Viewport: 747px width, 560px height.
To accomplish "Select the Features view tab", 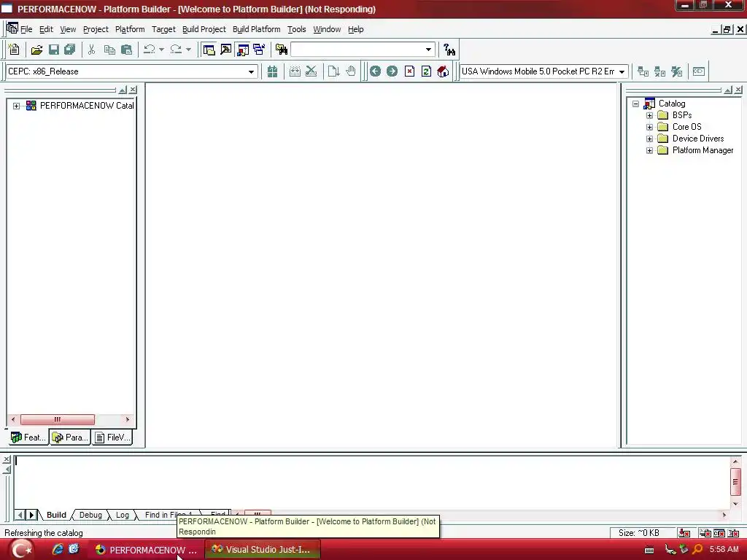I will point(28,437).
